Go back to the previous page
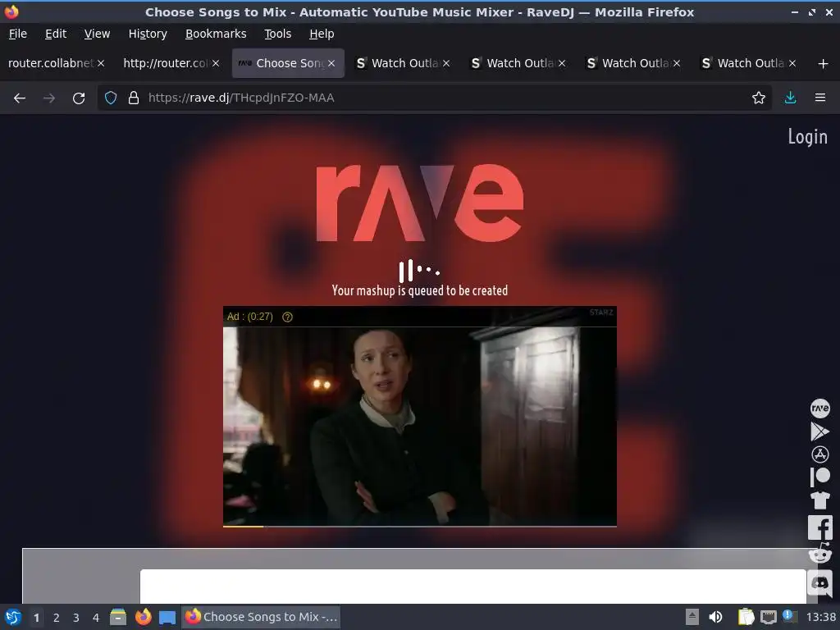Image resolution: width=840 pixels, height=630 pixels. (20, 98)
